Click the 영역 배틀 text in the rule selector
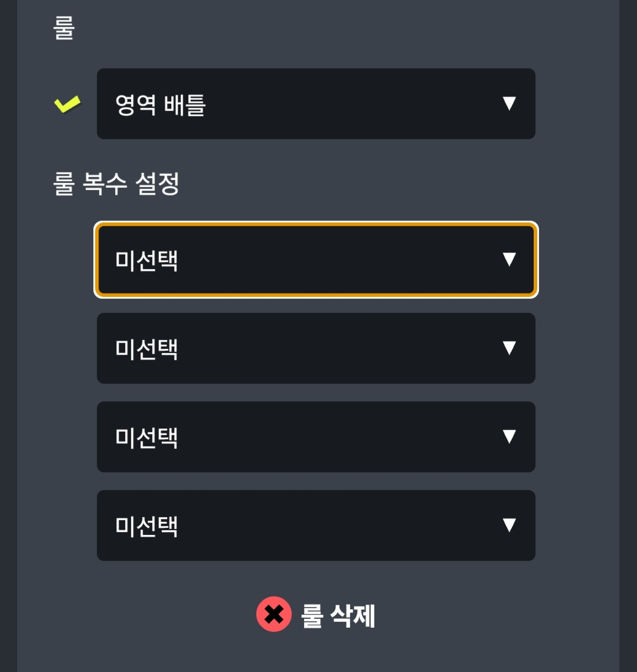The width and height of the screenshot is (637, 672). pyautogui.click(x=160, y=105)
